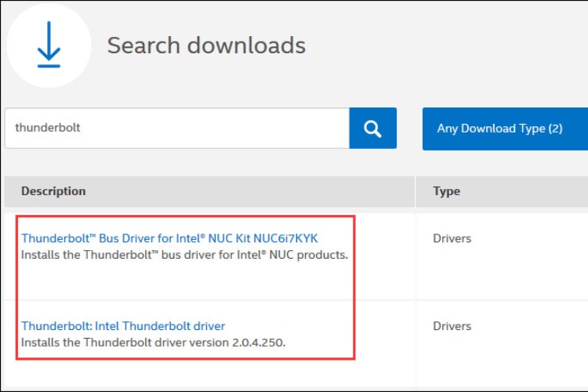Open Thunderbolt: Intel Thunderbolt driver link
The height and width of the screenshot is (392, 588).
(x=123, y=326)
